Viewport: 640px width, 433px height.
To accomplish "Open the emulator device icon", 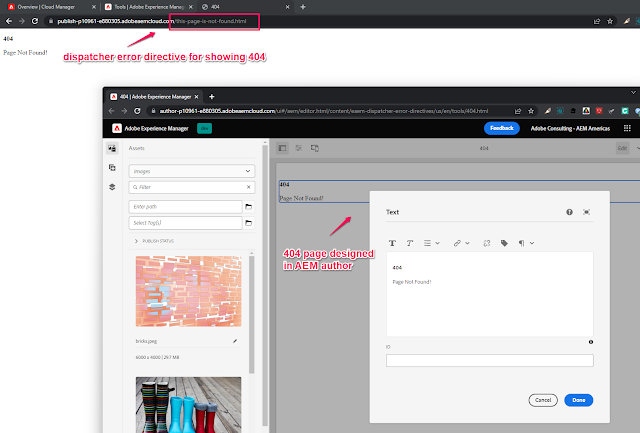I will [x=315, y=148].
